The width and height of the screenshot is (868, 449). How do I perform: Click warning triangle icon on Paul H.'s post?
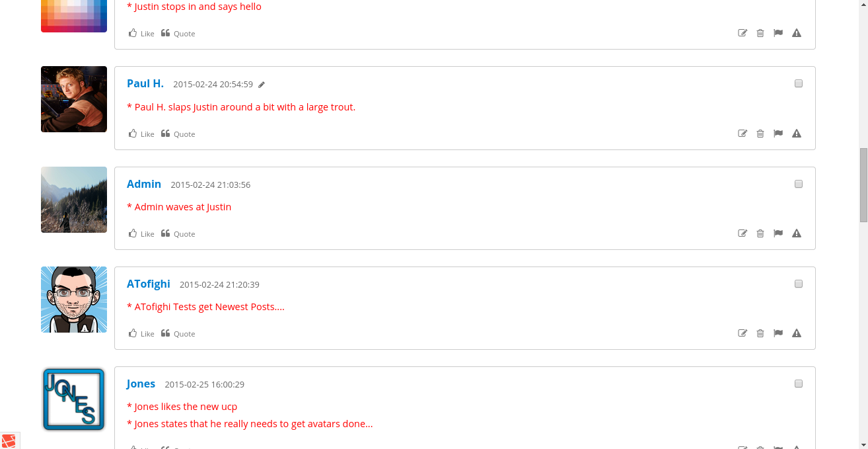tap(797, 134)
